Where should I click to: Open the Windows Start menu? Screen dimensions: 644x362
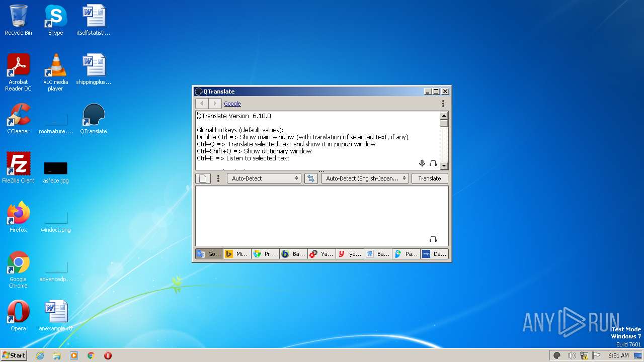pos(14,355)
